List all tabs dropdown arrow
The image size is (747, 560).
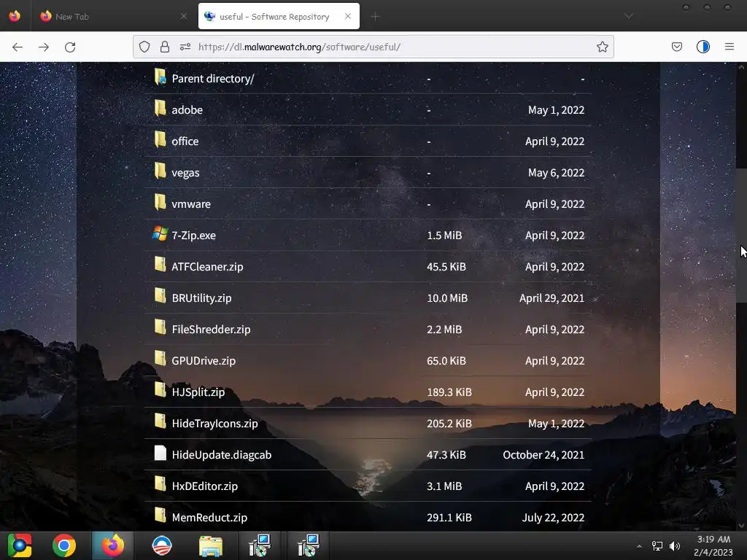click(629, 16)
